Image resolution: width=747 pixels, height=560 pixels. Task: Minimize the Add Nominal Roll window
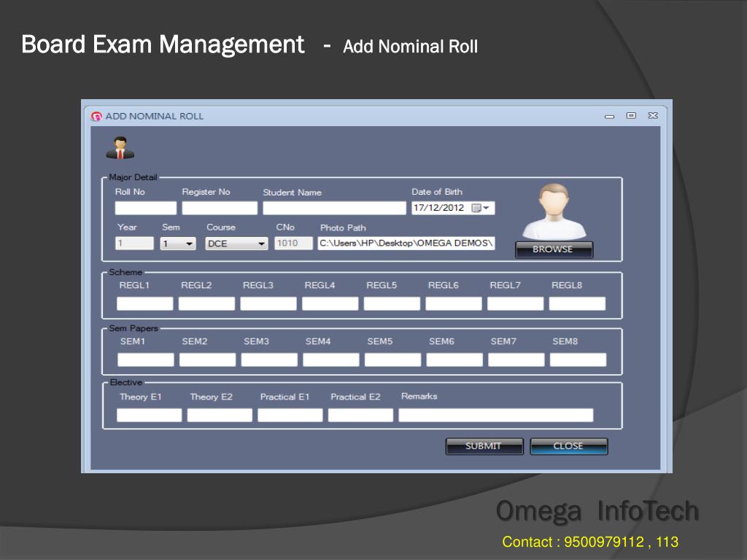[x=609, y=116]
